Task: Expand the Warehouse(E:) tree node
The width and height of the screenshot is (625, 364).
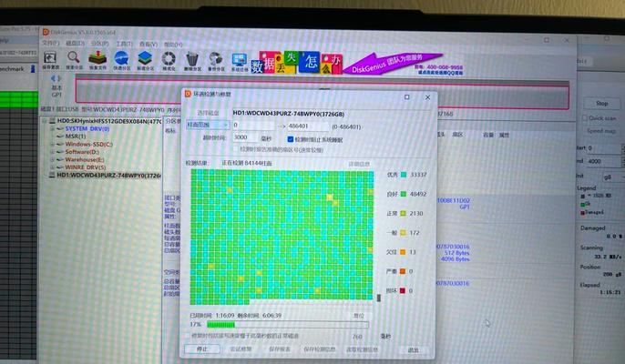Action: pyautogui.click(x=52, y=159)
